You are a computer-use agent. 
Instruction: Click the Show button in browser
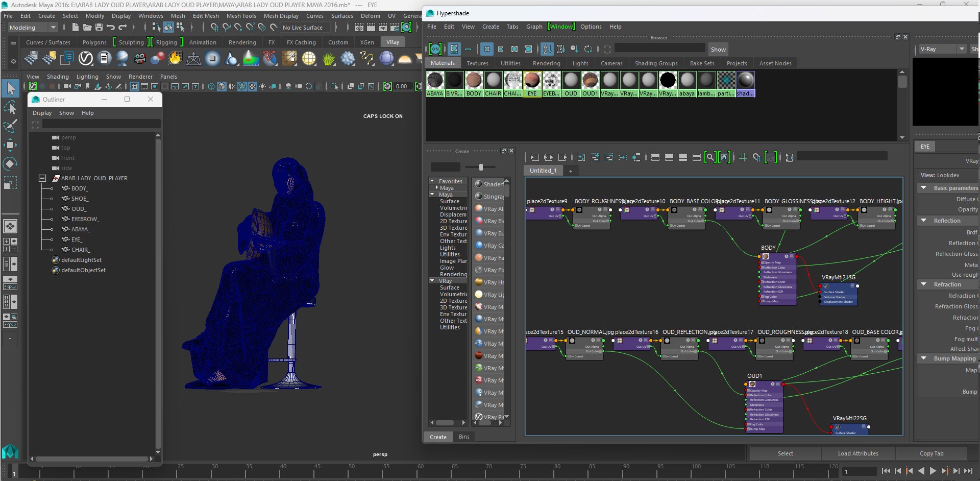pos(718,50)
